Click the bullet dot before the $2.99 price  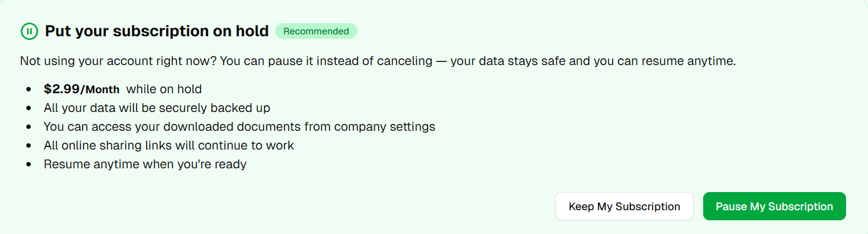(x=29, y=89)
